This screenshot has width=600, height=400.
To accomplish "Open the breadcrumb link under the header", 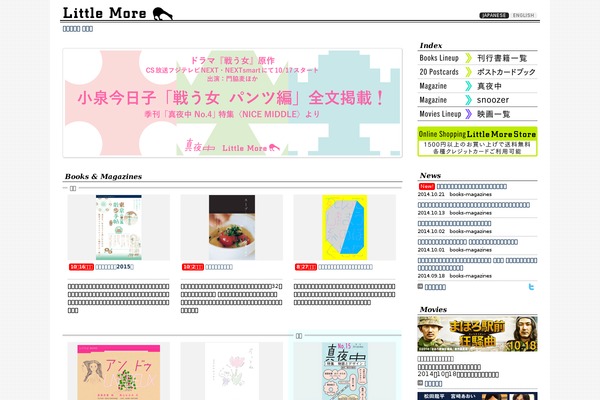I will coord(78,29).
